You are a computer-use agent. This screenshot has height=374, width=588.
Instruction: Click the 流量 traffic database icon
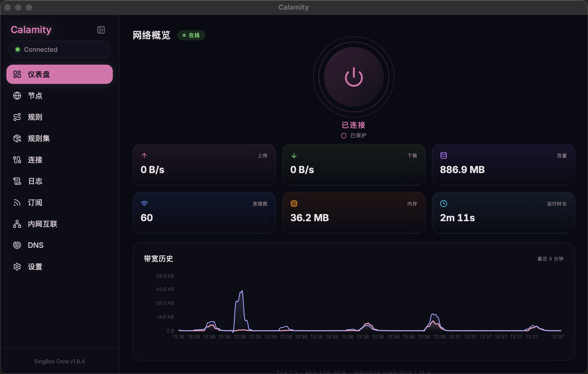443,155
